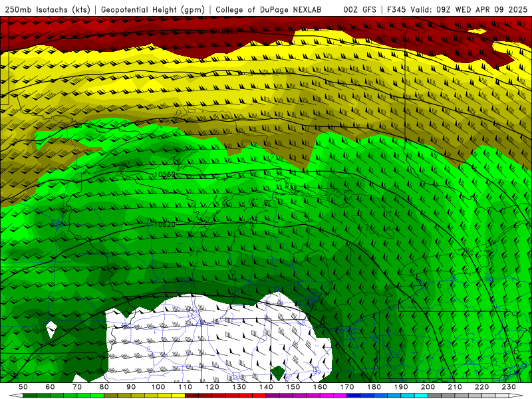
Task: Click the 210 label on color scale
Action: (x=455, y=387)
